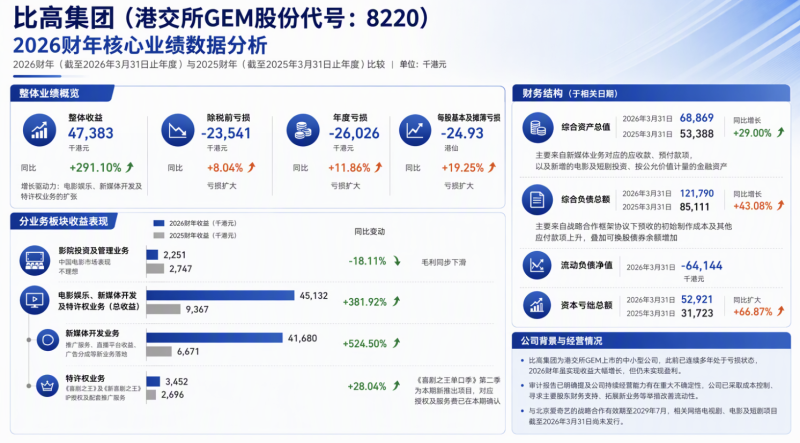Click the green down arrow next to -18.11%
This screenshot has height=443, width=800.
[397, 261]
